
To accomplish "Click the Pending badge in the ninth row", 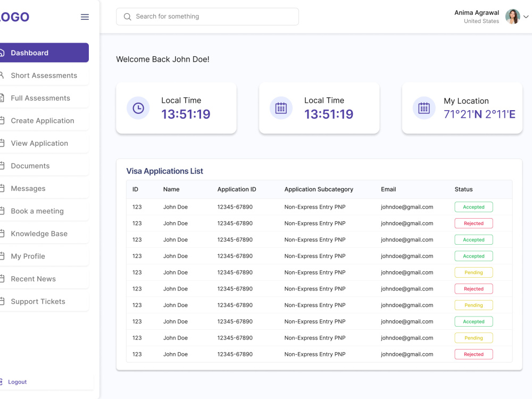I will tap(473, 338).
